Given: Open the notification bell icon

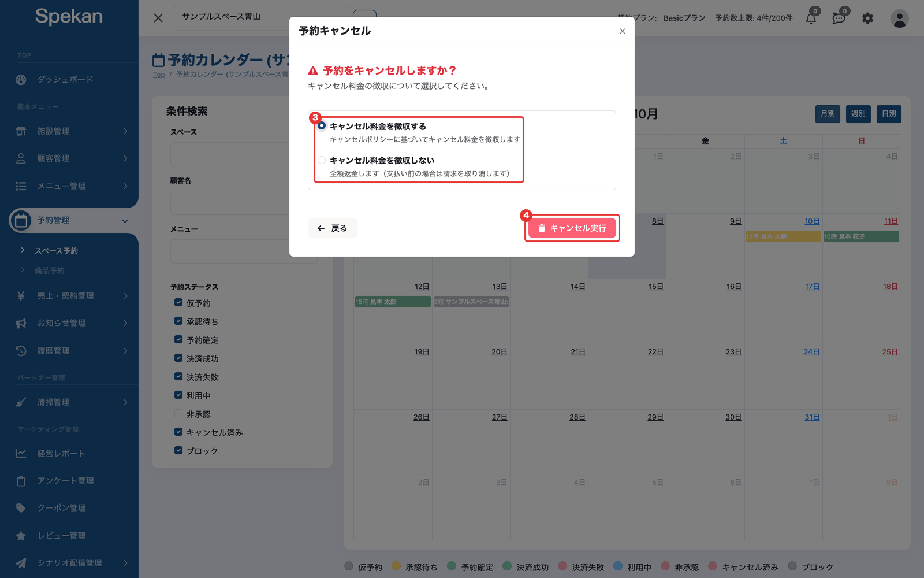Looking at the screenshot, I should (811, 18).
